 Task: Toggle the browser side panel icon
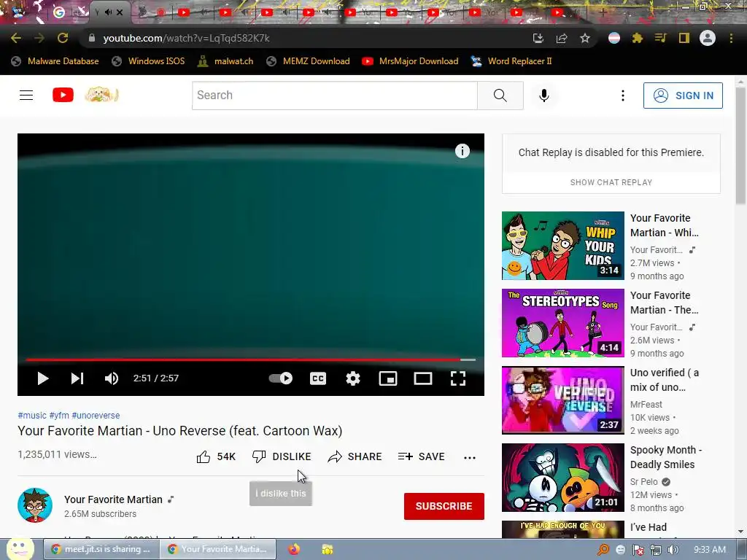click(684, 38)
